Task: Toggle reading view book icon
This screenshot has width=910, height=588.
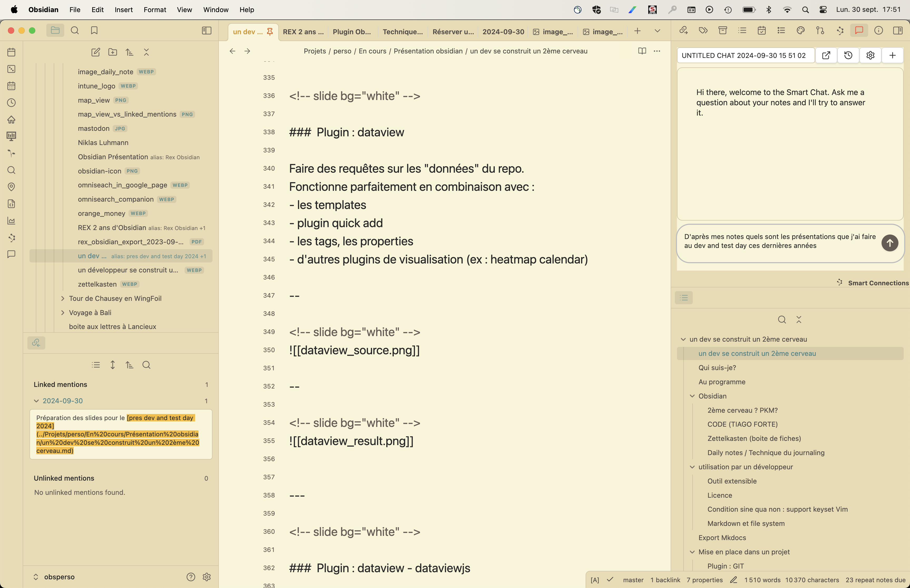Action: [642, 51]
